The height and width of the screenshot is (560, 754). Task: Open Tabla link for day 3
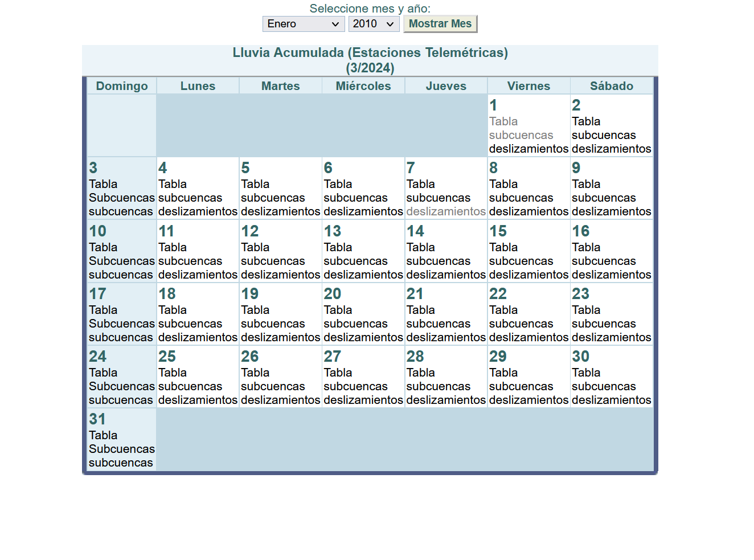(x=103, y=184)
